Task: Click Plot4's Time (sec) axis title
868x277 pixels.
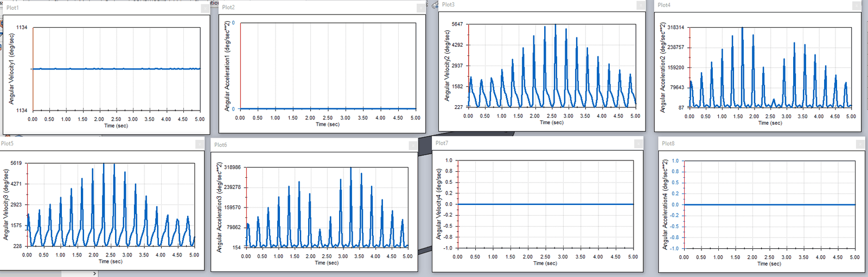Action: click(770, 123)
